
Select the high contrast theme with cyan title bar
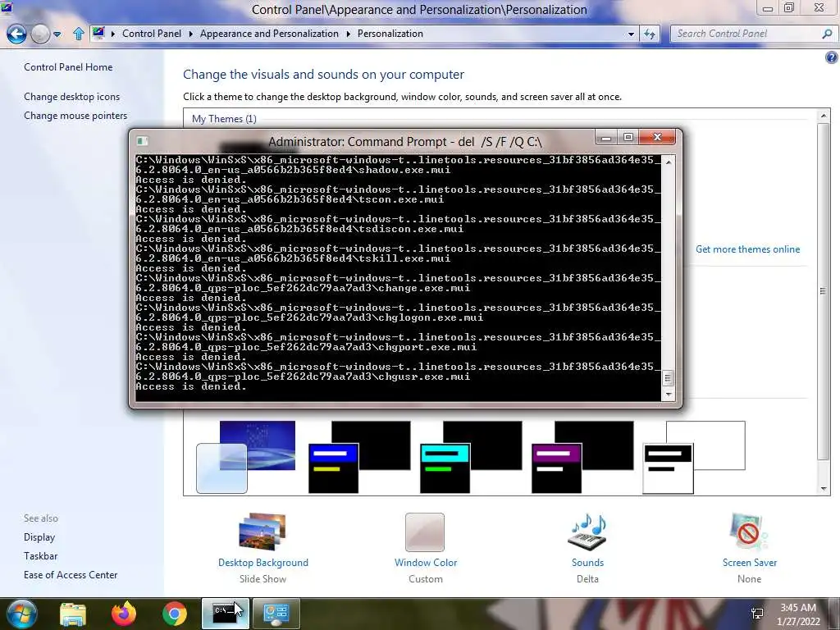(x=471, y=456)
